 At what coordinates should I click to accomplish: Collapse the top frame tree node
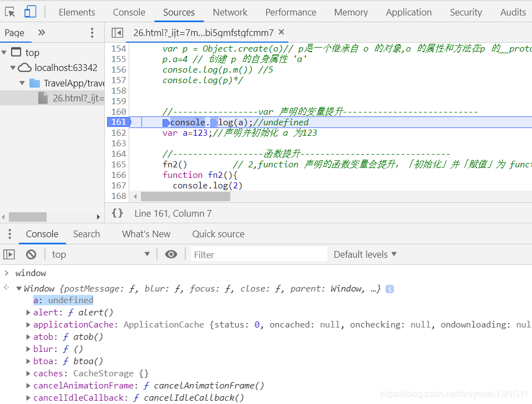point(4,53)
